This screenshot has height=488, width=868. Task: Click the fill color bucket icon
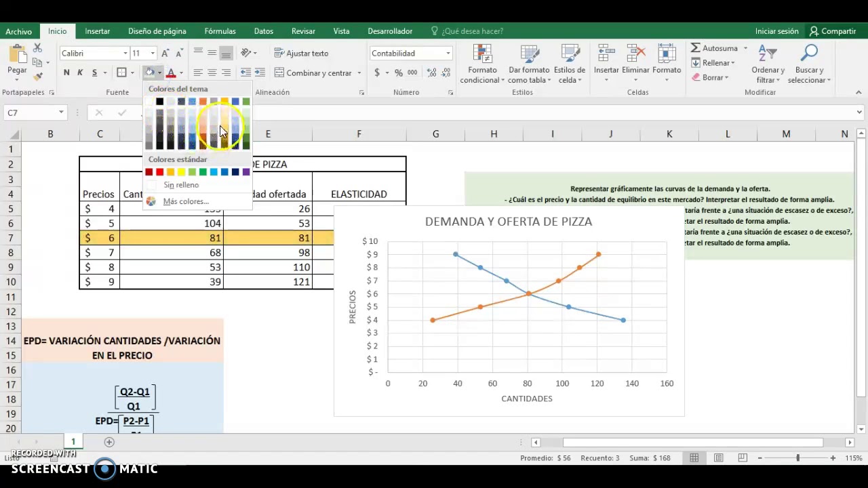pyautogui.click(x=150, y=73)
